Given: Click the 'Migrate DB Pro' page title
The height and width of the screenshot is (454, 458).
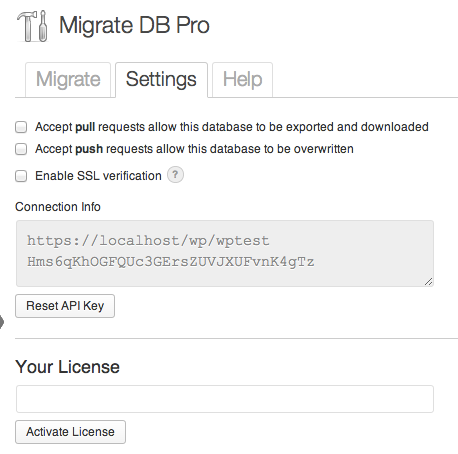Looking at the screenshot, I should [x=134, y=25].
